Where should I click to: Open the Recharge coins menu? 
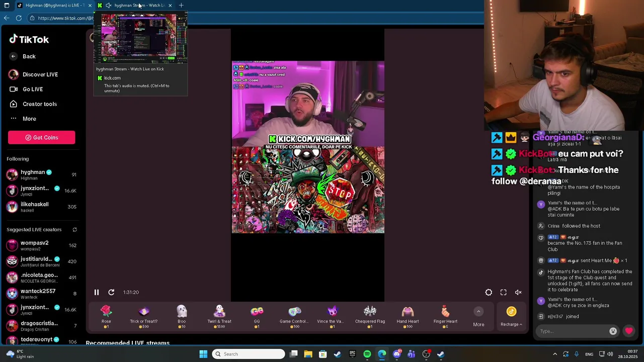(x=511, y=317)
